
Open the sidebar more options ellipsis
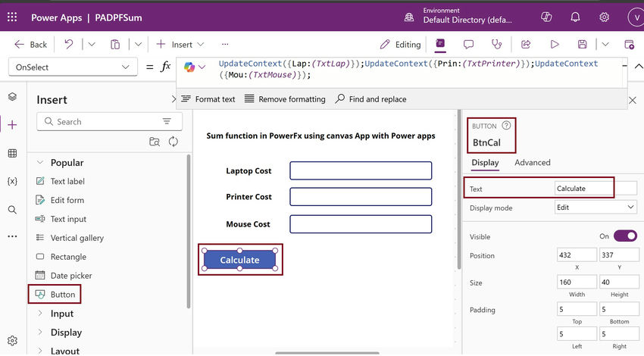click(12, 236)
